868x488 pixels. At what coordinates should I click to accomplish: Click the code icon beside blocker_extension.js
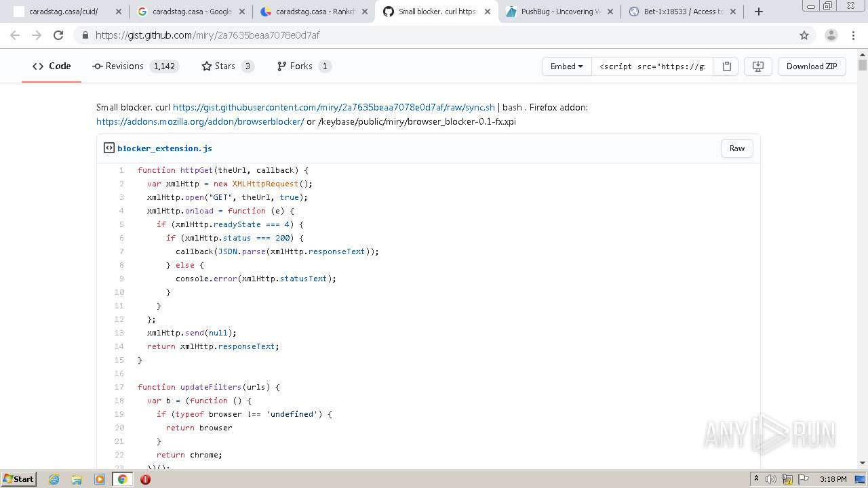[108, 148]
